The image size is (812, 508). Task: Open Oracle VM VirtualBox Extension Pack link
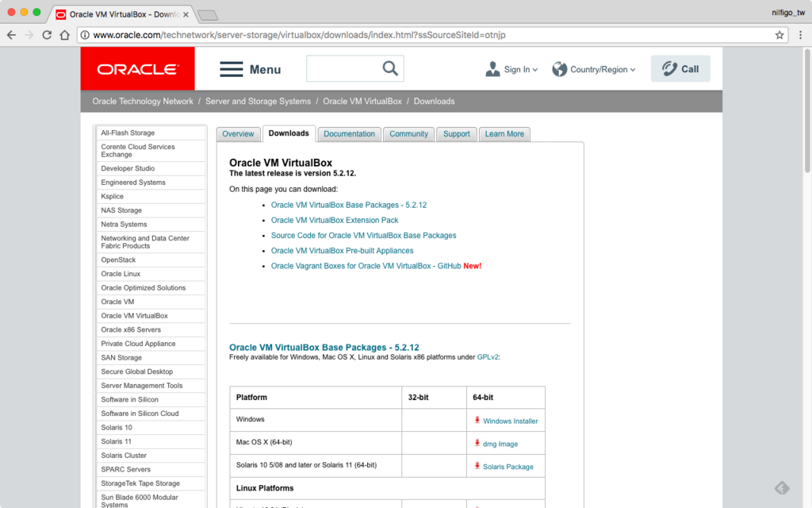tap(335, 220)
